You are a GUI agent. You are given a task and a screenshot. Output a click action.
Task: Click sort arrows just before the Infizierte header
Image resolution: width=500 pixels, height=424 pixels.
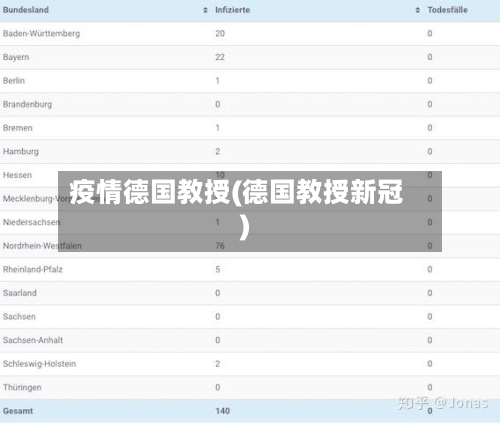(205, 10)
